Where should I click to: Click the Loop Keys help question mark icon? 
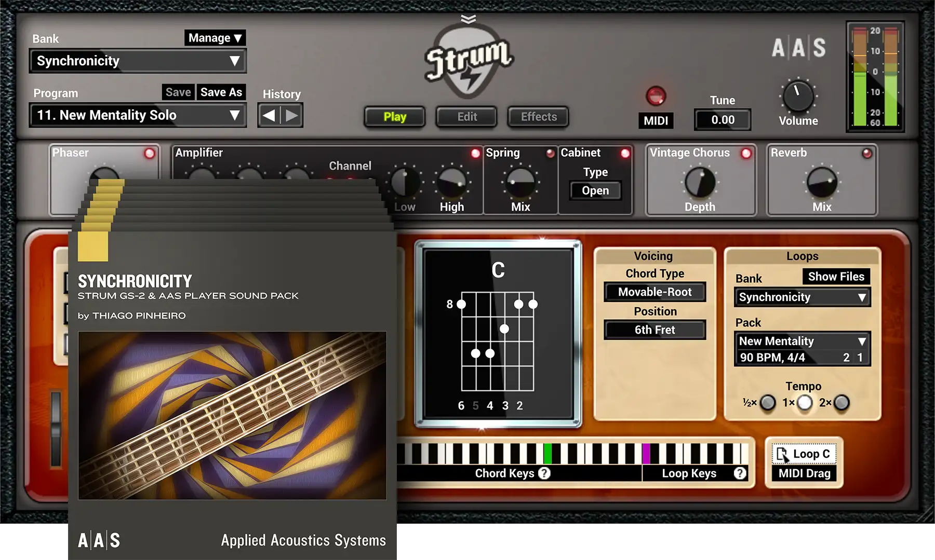tap(740, 473)
